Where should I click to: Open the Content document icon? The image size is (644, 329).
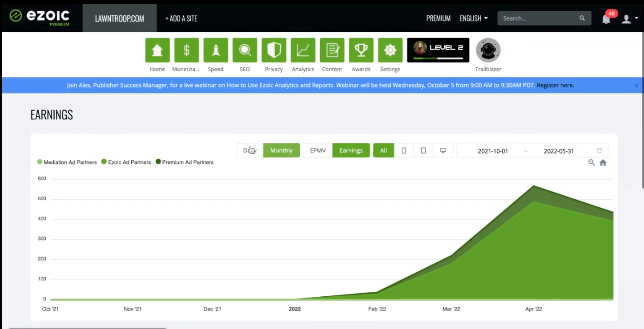(x=332, y=50)
